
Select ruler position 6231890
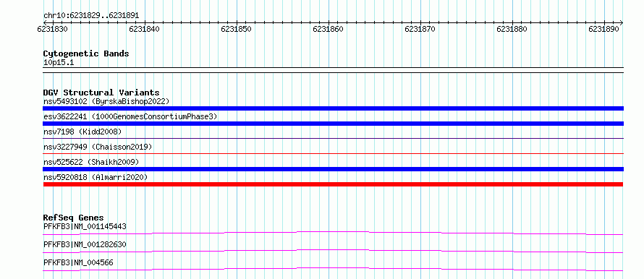tap(603, 29)
